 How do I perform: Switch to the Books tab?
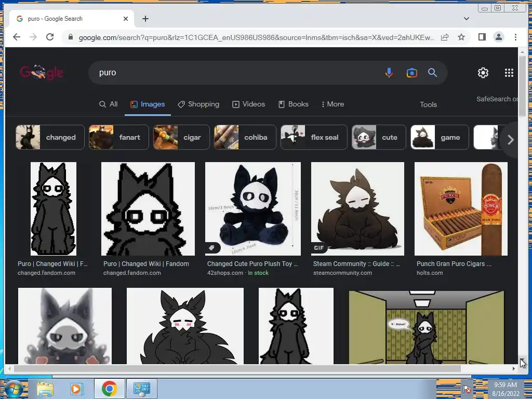pos(293,104)
